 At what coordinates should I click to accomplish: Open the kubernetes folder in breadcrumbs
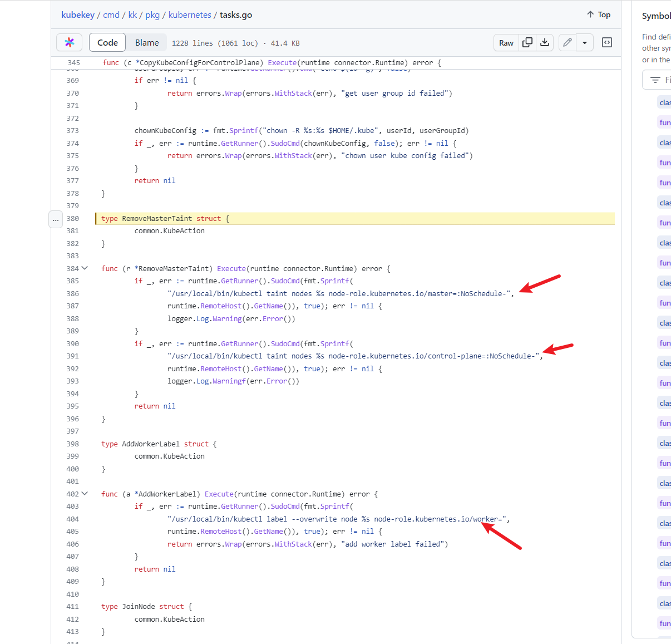pyautogui.click(x=190, y=15)
